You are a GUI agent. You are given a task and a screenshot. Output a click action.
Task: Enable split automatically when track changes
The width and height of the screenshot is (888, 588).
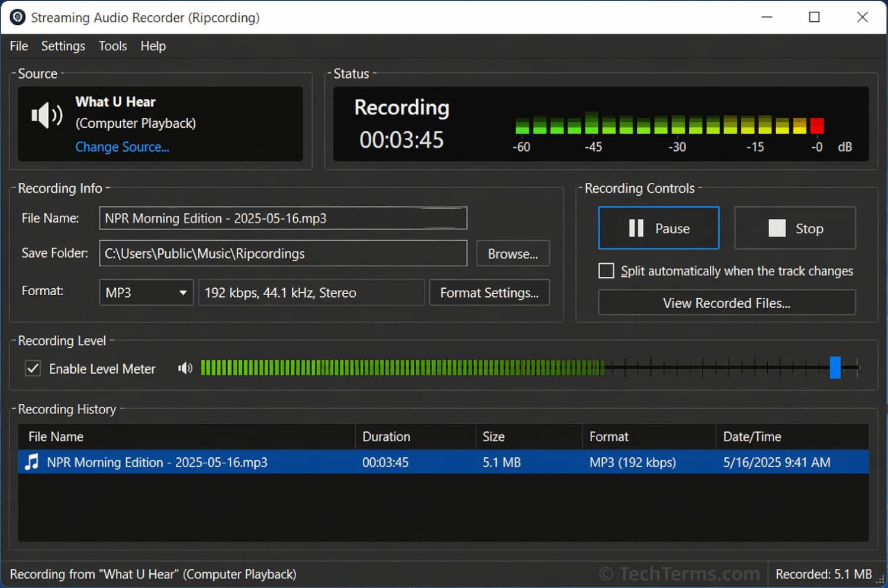click(x=606, y=271)
